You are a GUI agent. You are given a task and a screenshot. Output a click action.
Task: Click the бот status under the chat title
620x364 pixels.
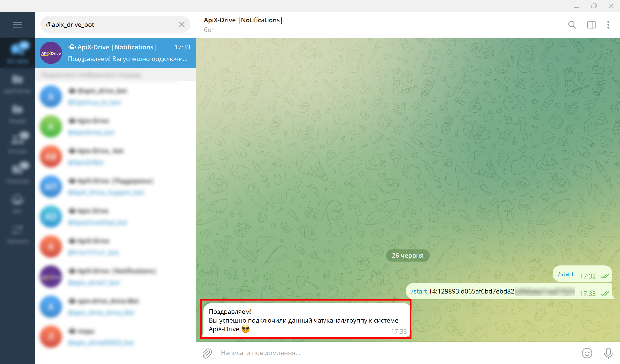point(209,30)
